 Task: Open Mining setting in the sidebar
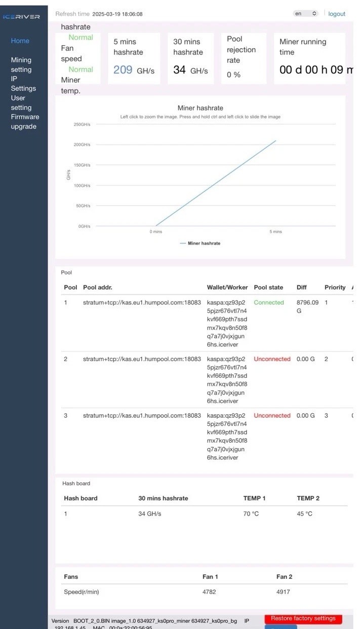click(21, 64)
